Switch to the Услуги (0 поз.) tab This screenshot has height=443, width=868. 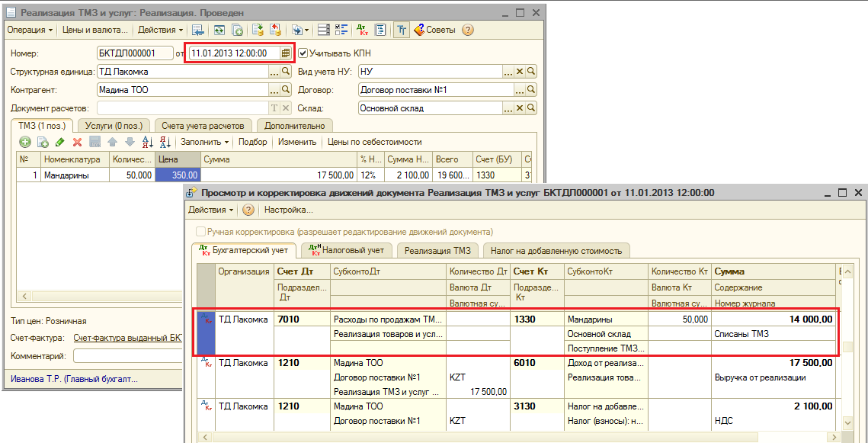[x=113, y=126]
